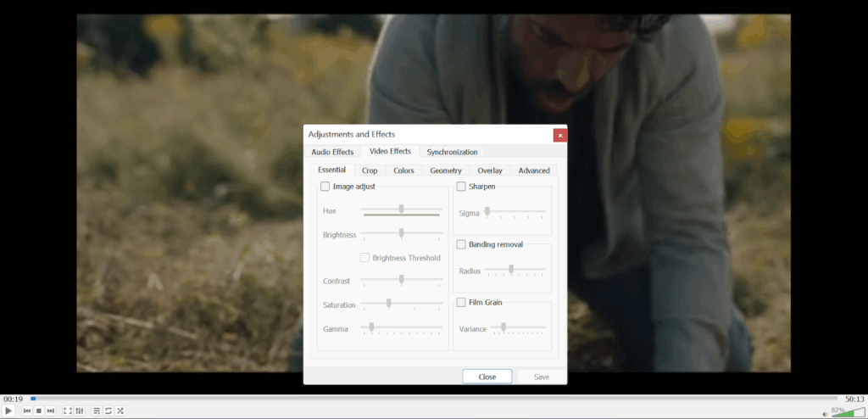Adjust the Banding Radius slider
868x419 pixels.
coord(515,271)
